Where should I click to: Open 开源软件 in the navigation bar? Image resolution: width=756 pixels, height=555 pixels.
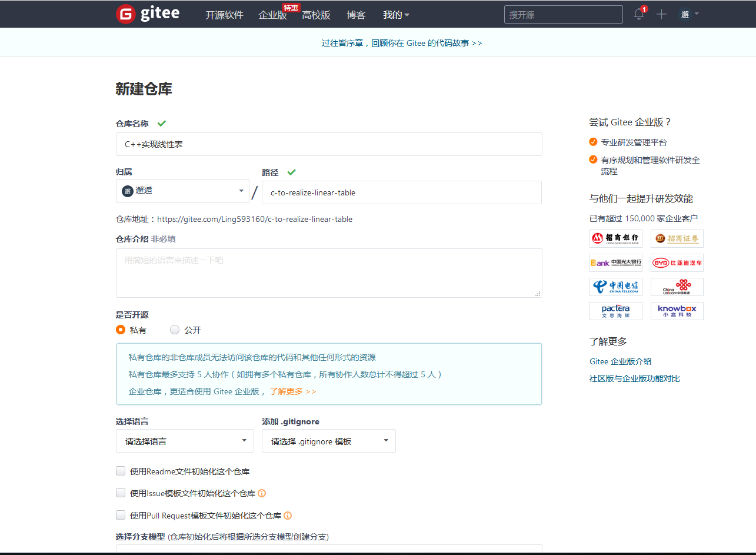tap(224, 15)
